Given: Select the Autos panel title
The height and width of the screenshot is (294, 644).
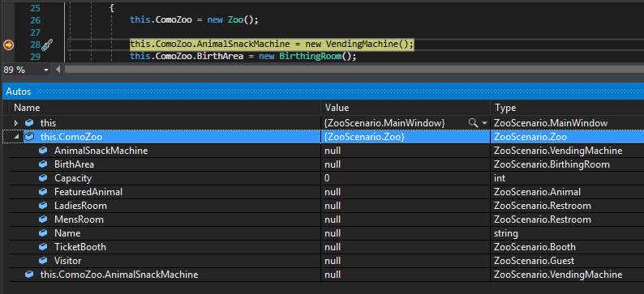Looking at the screenshot, I should [19, 92].
